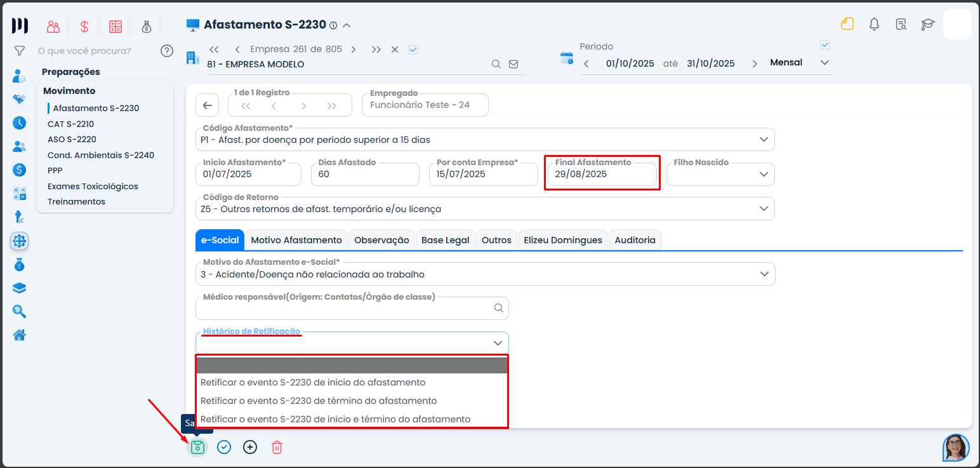Go to next period arrow
The width and height of the screenshot is (980, 468).
pyautogui.click(x=755, y=64)
